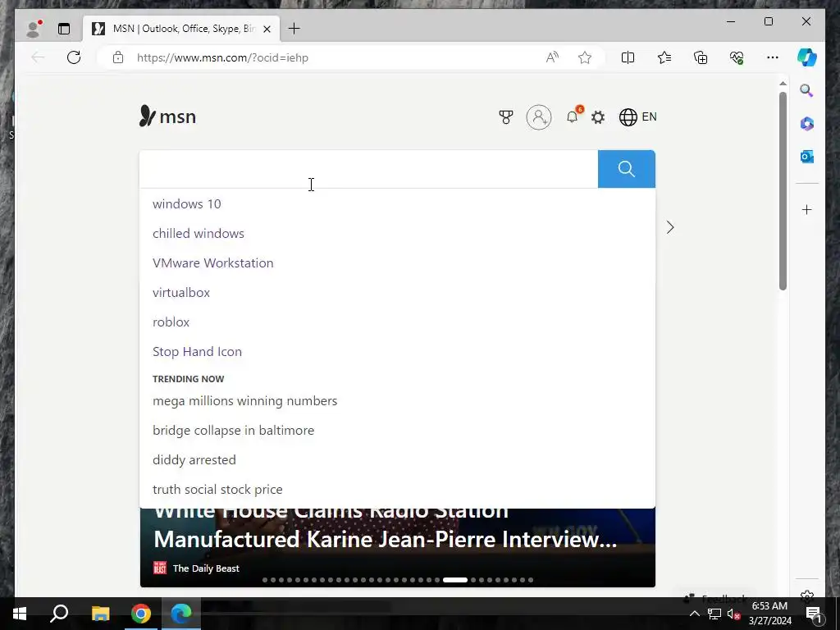
Task: Select the MSN browser tab
Action: coord(181,29)
